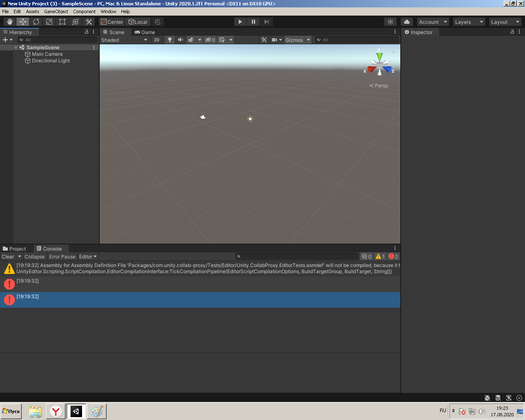Screen dimensions: 525x420
Task: Toggle Collapse in Console
Action: point(34,256)
